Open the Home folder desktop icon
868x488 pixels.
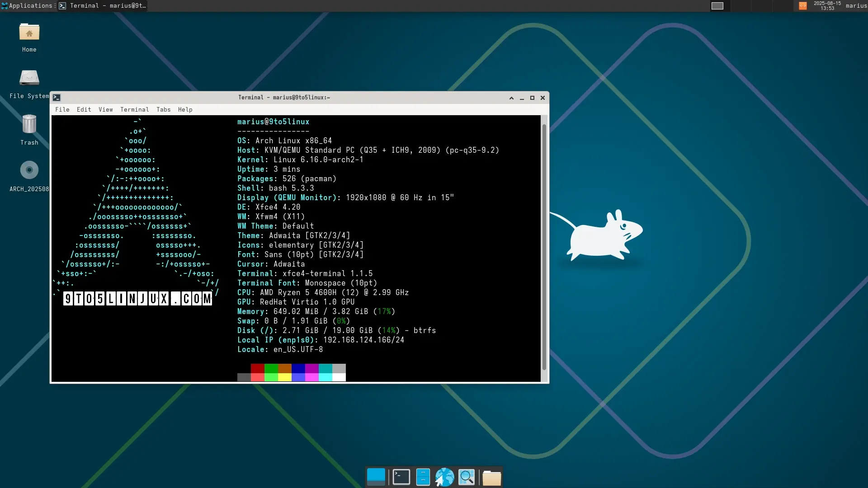(29, 33)
